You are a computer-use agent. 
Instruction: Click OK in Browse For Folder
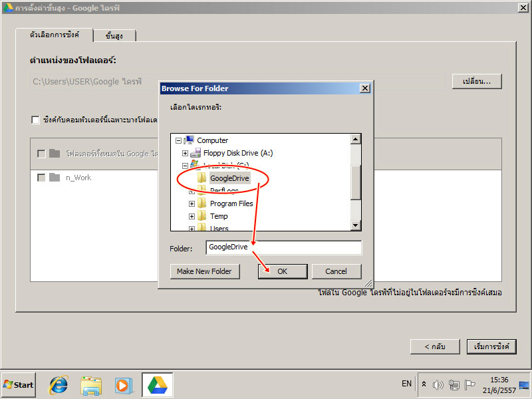[x=282, y=271]
